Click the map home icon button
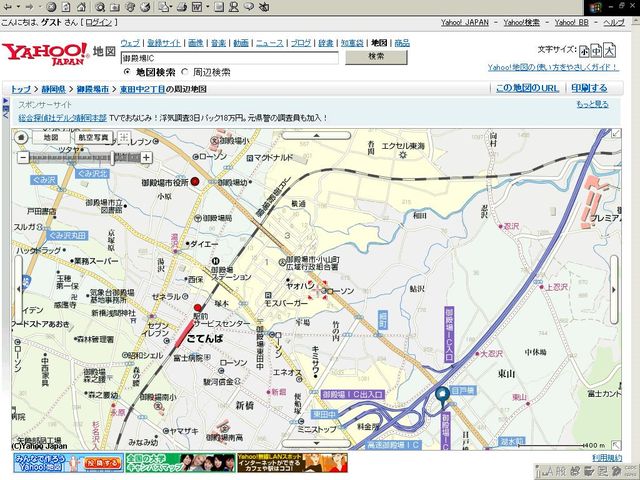This screenshot has height=480, width=640. point(21,138)
